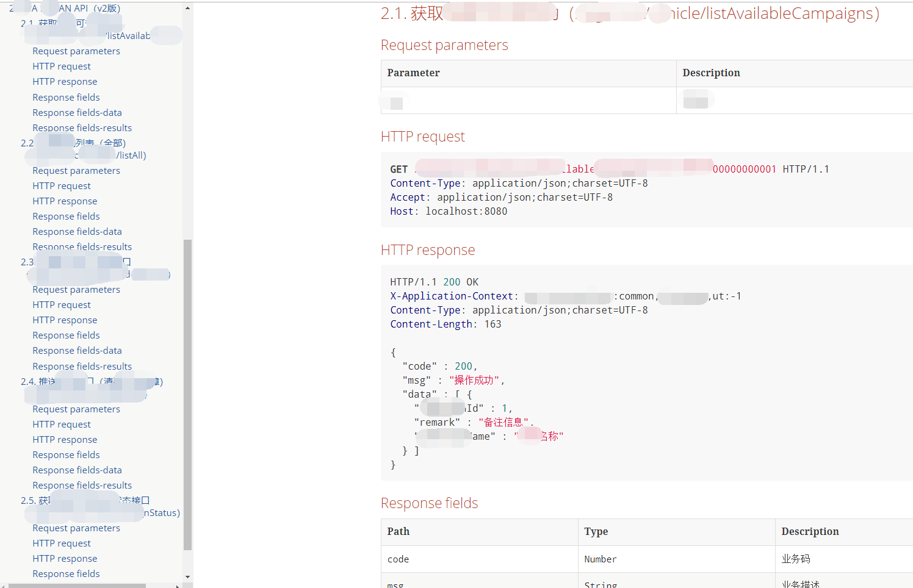Click the sidebar vertical scrollbar thumb
The width and height of the screenshot is (913, 588).
[x=187, y=395]
